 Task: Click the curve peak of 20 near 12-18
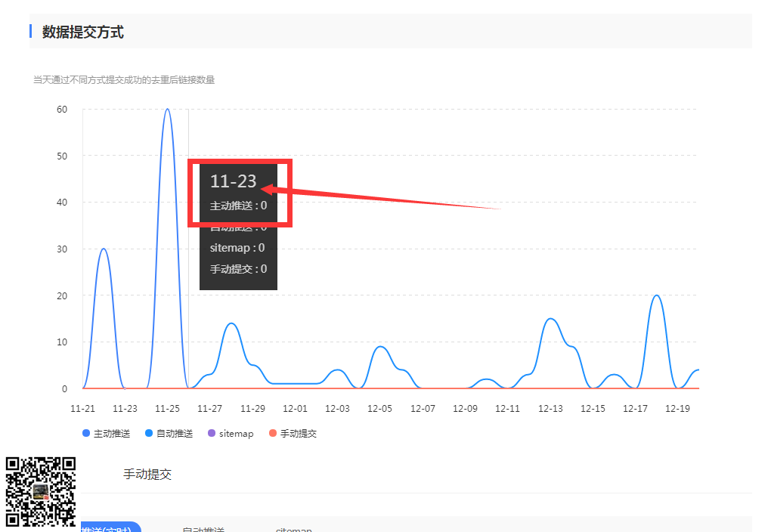tap(656, 295)
